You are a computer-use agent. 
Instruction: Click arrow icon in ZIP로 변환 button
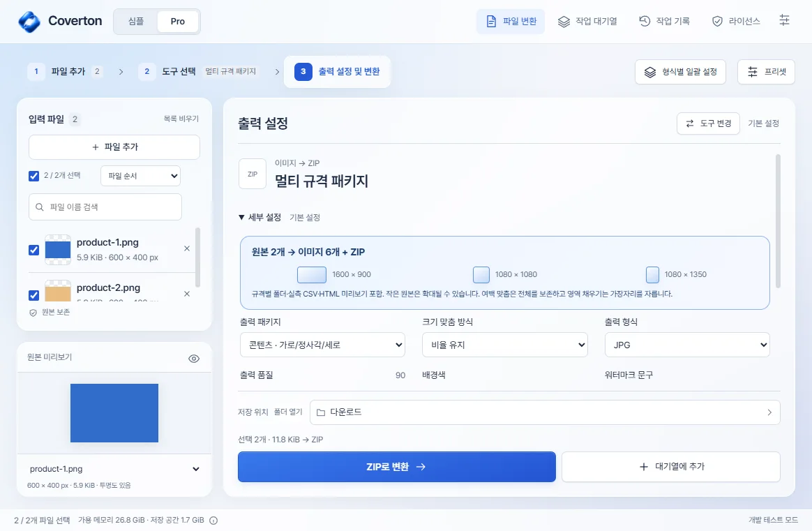[x=421, y=467]
